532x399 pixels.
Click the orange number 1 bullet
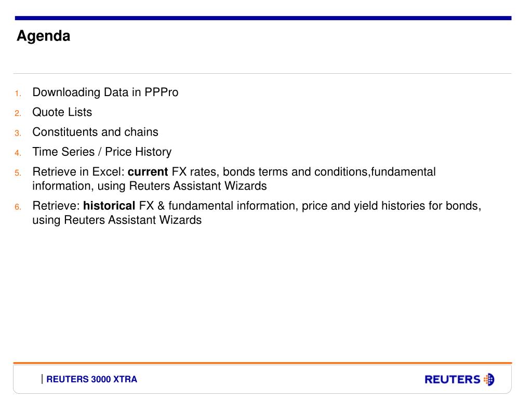point(18,94)
